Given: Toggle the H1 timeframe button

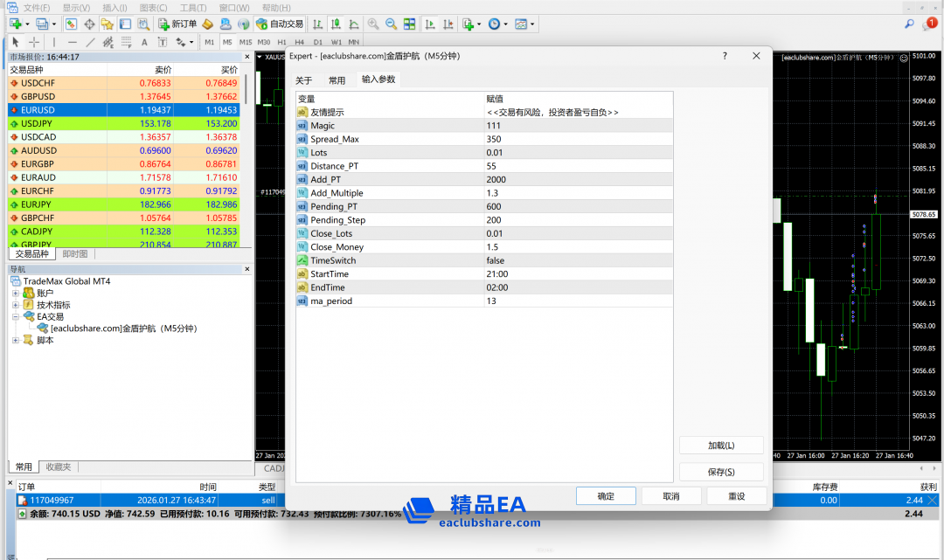Looking at the screenshot, I should [x=281, y=42].
